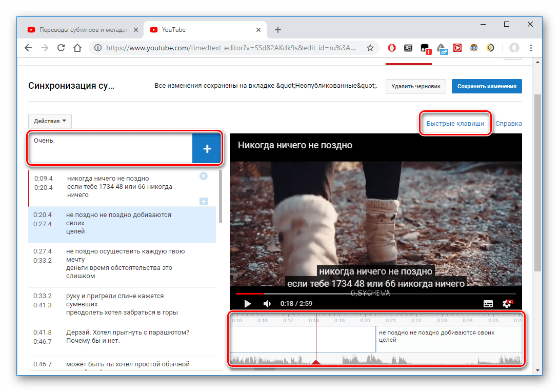This screenshot has height=392, width=559.
Task: Open the Chrome profile avatar icon
Action: (x=513, y=47)
